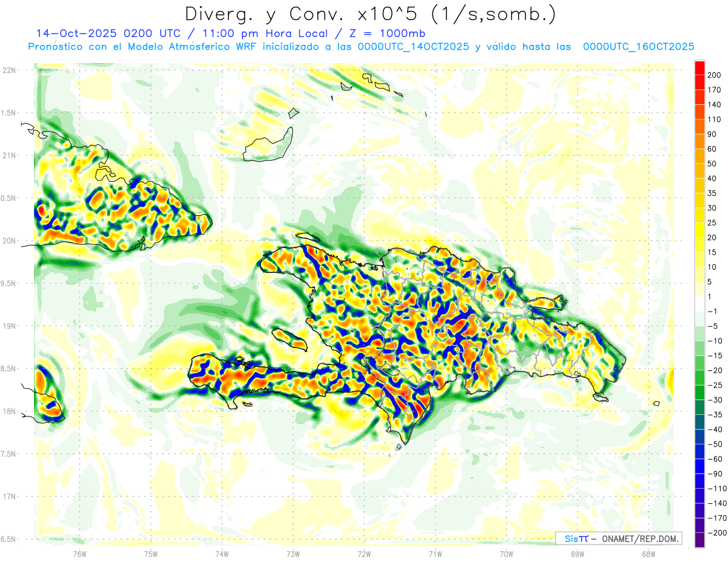Image resolution: width=728 pixels, height=562 pixels.
Task: Click the '74W' longitude label
Action: [x=221, y=554]
